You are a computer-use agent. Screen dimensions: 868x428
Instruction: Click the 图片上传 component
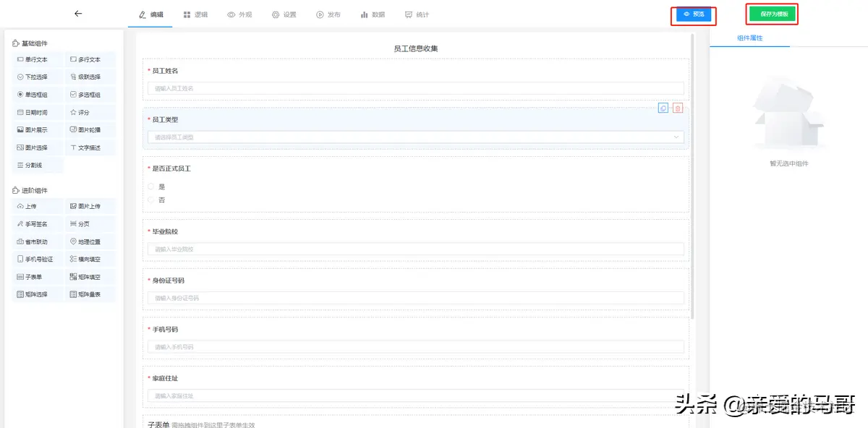pyautogui.click(x=90, y=207)
